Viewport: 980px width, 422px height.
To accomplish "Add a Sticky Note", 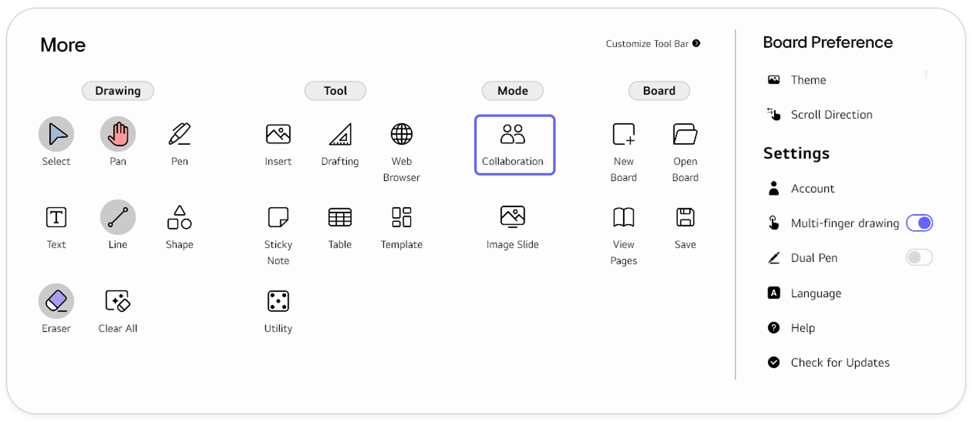I will pos(278,217).
